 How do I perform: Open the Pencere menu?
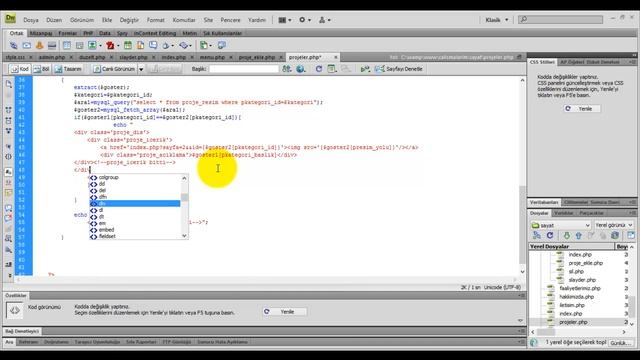pos(230,20)
